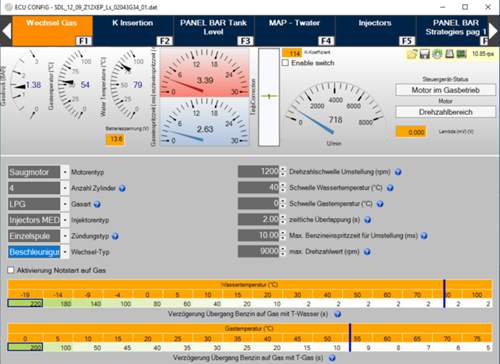Screen dimensions: 500x364
Task: Click the vertical correction slider marker
Action: (x=269, y=97)
